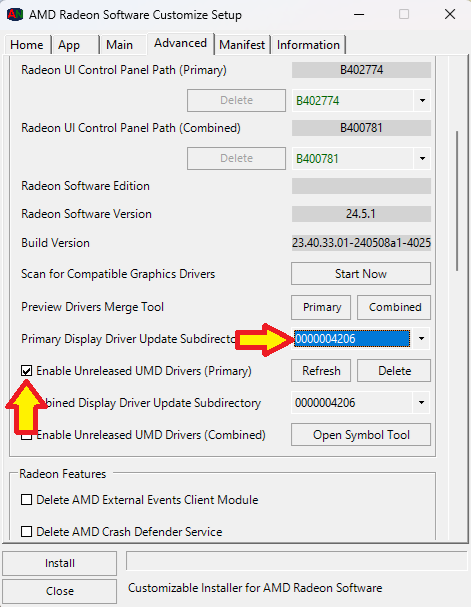
Task: Click the Build Version value field
Action: (361, 243)
